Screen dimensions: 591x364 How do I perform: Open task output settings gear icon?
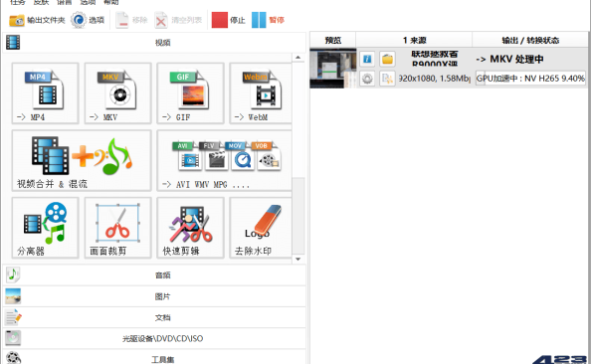367,79
